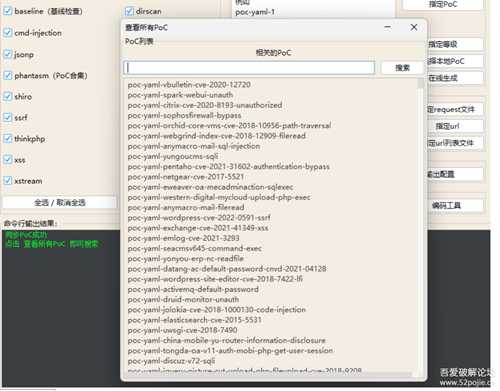Uncheck the thinkphp plugin
Viewport: 500px width, 391px height.
point(8,138)
